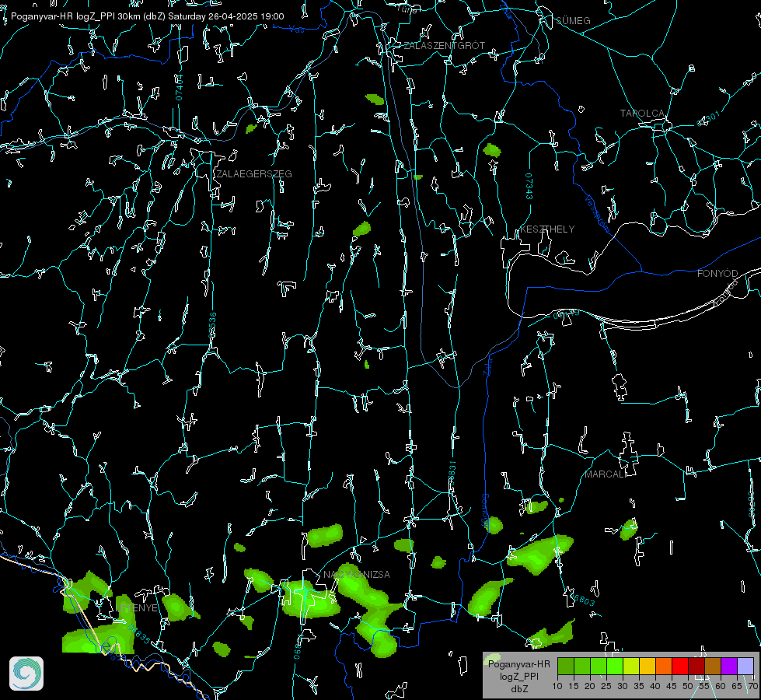Click the legend scale number 40
This screenshot has height=700, width=761.
click(x=655, y=686)
